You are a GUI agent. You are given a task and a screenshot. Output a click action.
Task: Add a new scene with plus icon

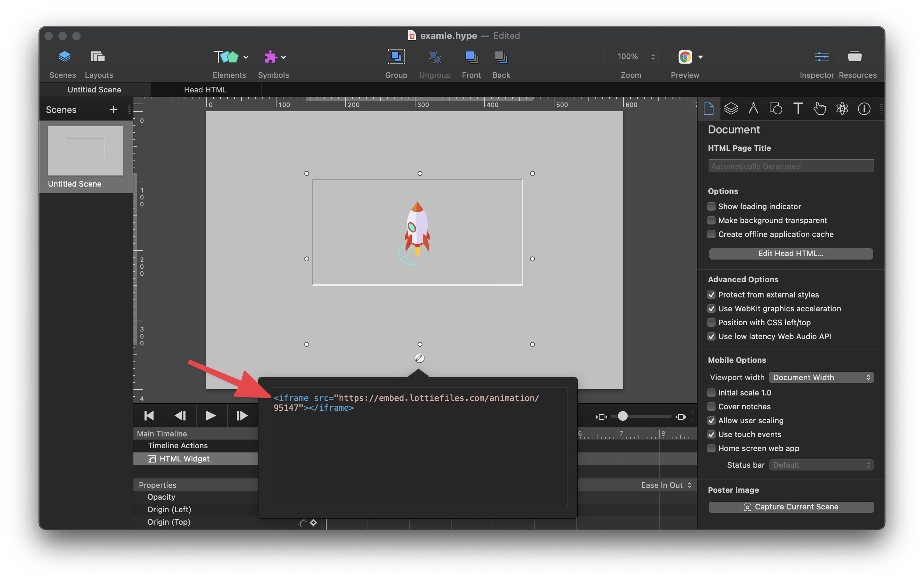point(113,110)
